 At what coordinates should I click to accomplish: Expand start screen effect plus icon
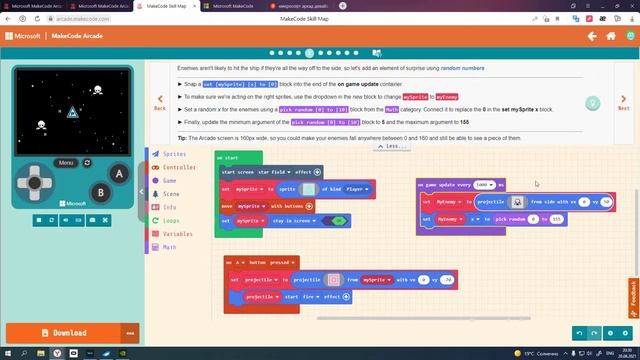coord(317,172)
